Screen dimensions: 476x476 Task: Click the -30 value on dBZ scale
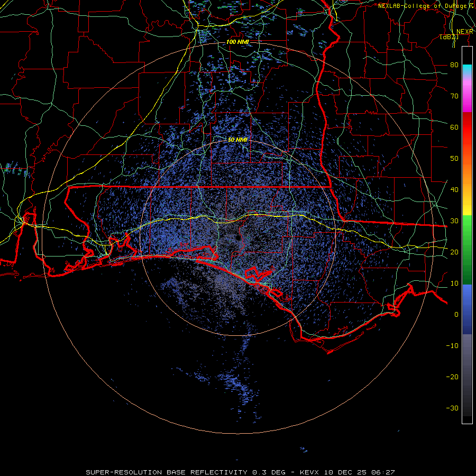pyautogui.click(x=452, y=408)
